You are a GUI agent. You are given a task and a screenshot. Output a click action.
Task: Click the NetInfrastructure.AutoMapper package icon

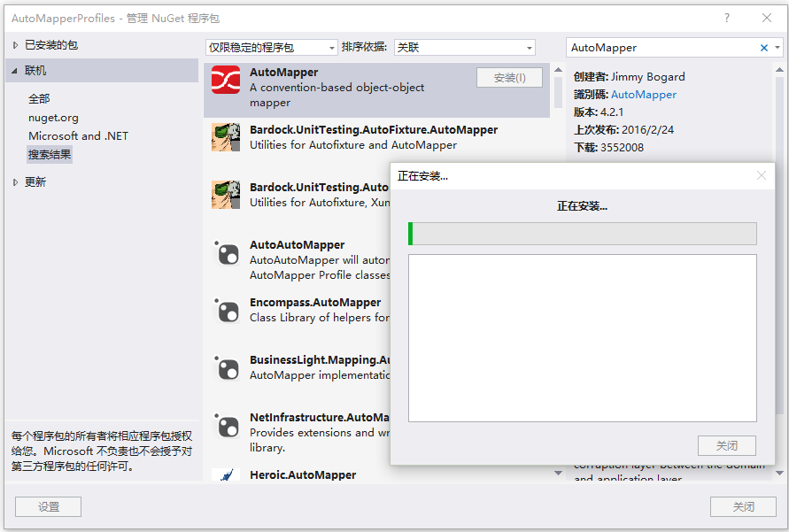(x=226, y=425)
